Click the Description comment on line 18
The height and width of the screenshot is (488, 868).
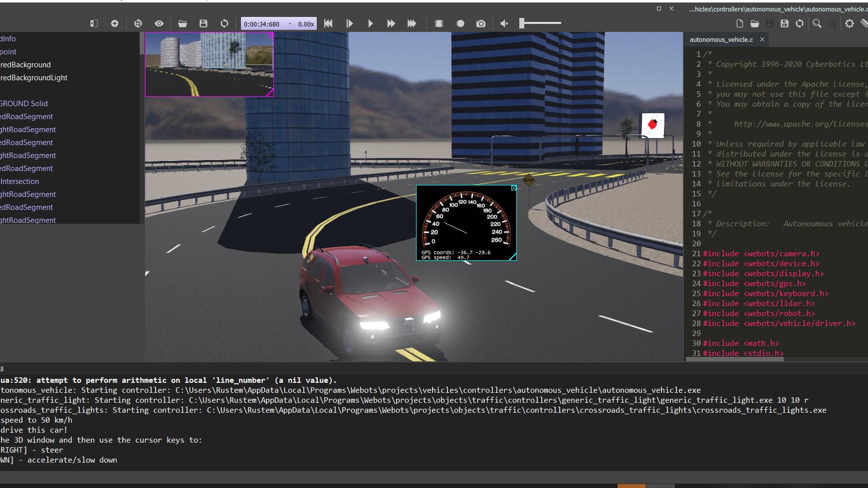pos(788,224)
